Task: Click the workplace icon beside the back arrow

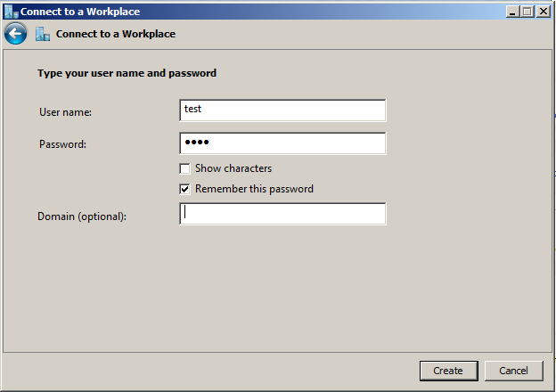Action: [43, 34]
